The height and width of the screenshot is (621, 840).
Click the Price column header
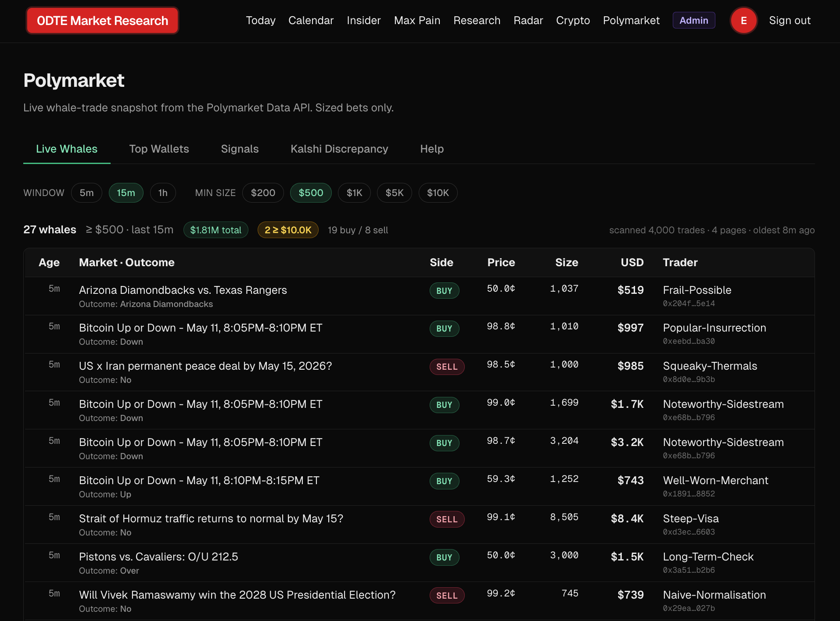(501, 262)
